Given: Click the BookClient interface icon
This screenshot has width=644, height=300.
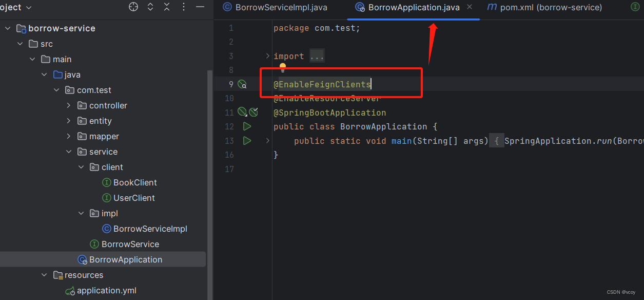Looking at the screenshot, I should [107, 182].
